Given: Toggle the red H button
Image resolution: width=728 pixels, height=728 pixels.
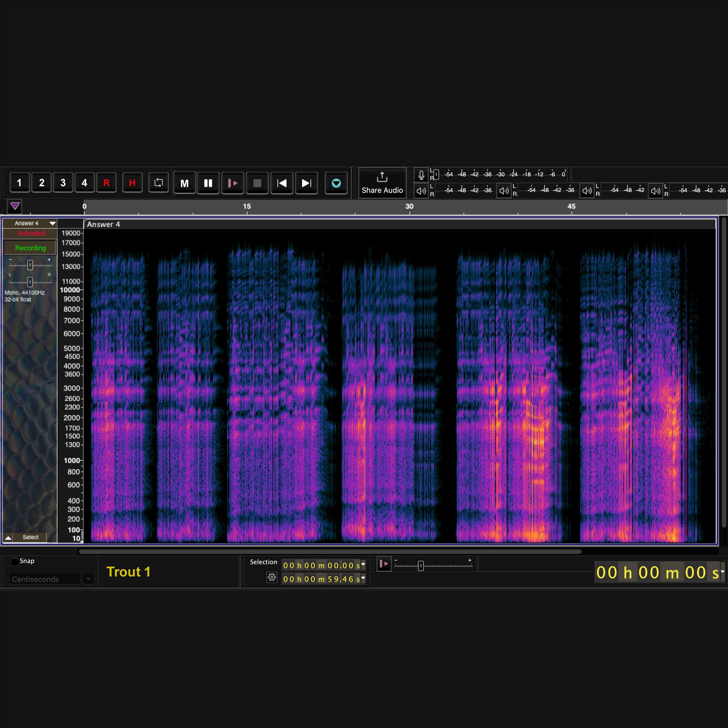Looking at the screenshot, I should (132, 183).
